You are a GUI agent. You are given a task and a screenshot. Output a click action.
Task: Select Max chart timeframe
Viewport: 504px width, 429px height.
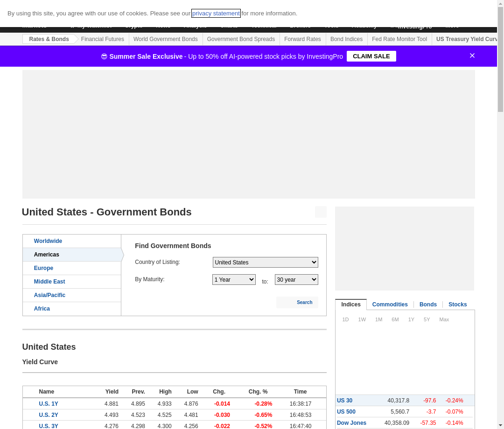[444, 319]
